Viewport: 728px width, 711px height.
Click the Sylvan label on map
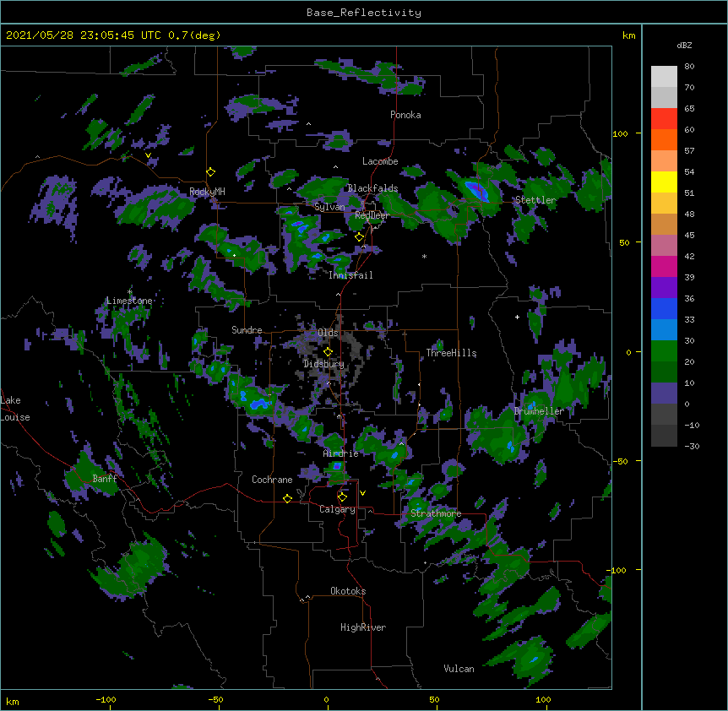[x=329, y=207]
